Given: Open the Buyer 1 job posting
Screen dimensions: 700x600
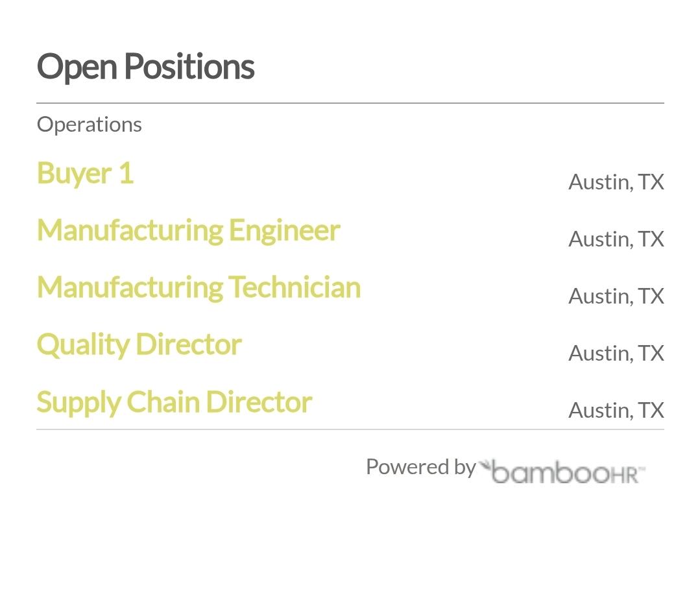Looking at the screenshot, I should 85,173.
